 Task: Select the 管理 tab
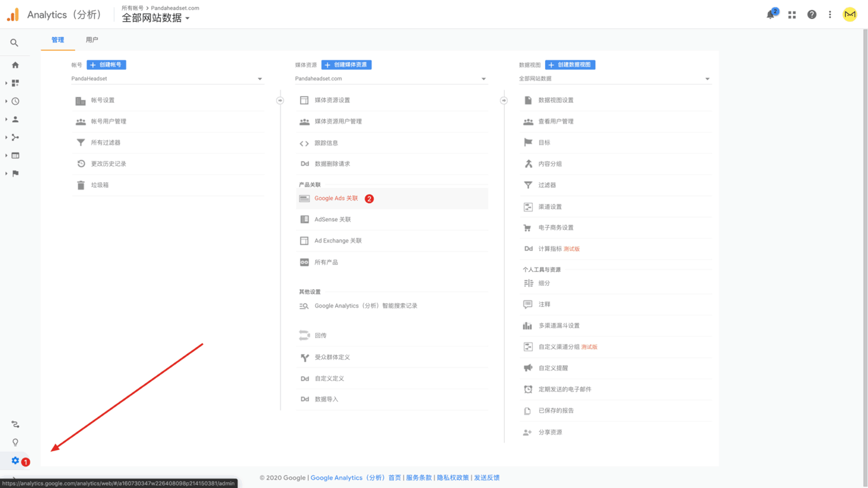58,40
